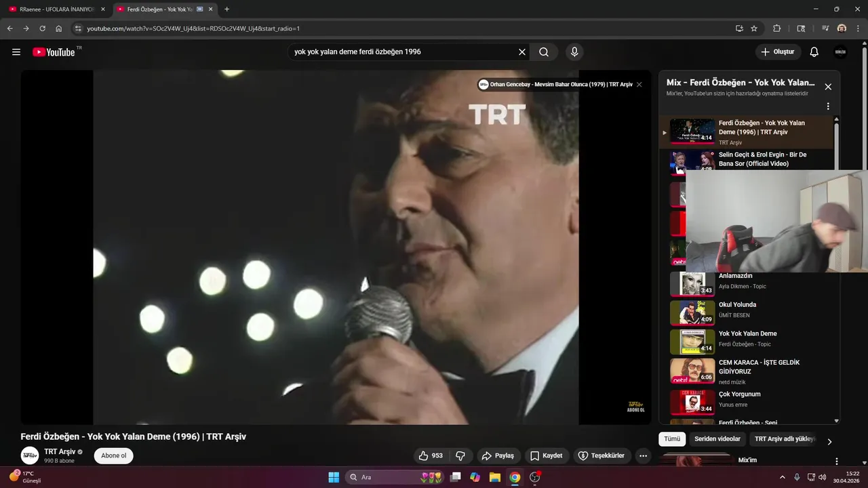Start voice search with microphone icon

point(574,52)
